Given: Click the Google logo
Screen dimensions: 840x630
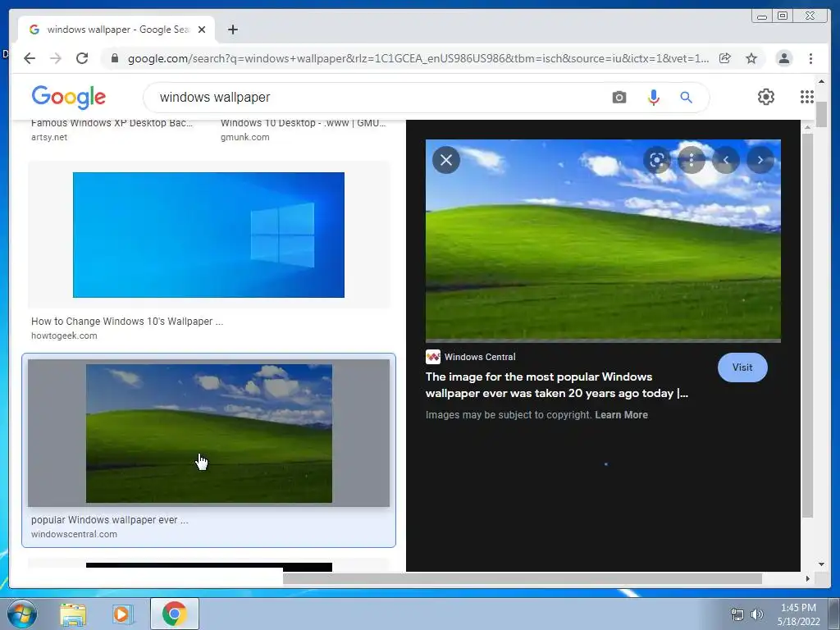Looking at the screenshot, I should 69,97.
